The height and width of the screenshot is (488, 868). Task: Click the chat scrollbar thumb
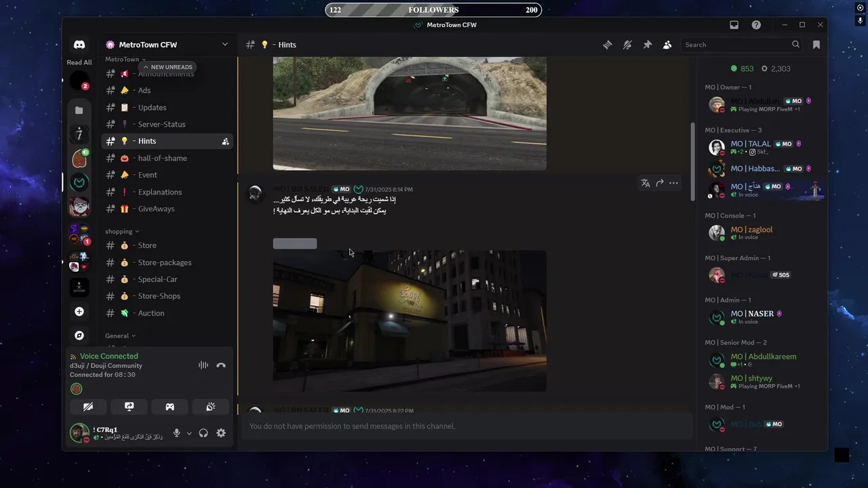pos(692,161)
